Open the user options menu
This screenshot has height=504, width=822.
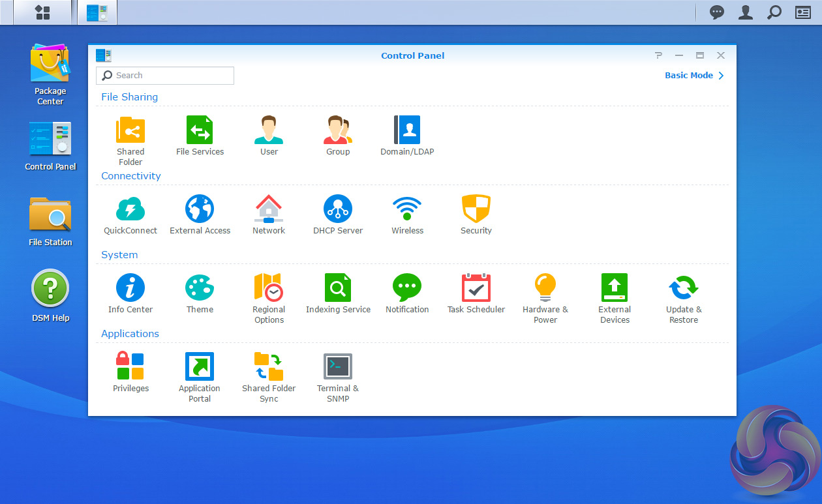click(x=746, y=12)
